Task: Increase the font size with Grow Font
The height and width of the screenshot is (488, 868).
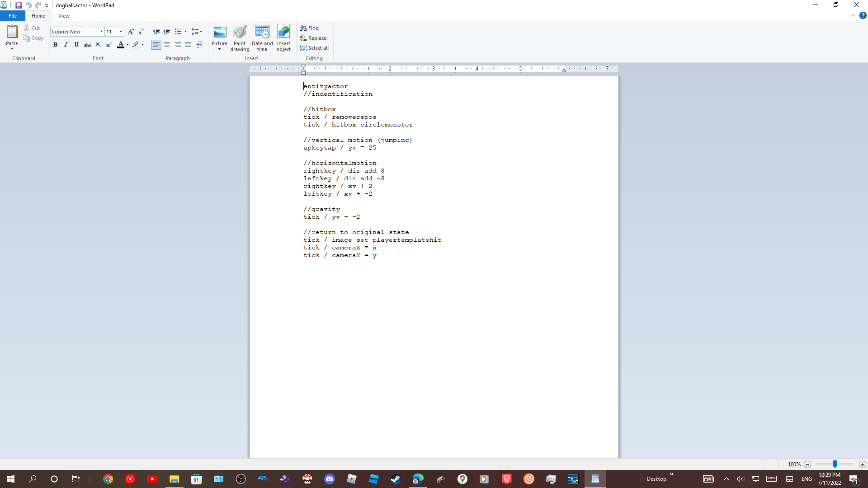Action: pos(131,32)
